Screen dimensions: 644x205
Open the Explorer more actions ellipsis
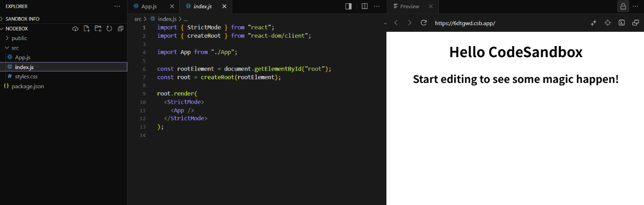click(x=117, y=6)
